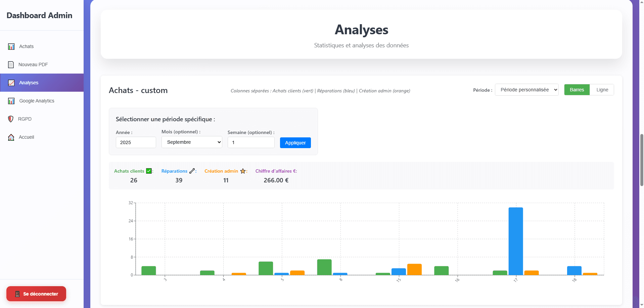Click the RGPD shield icon
The width and height of the screenshot is (644, 308).
point(11,119)
